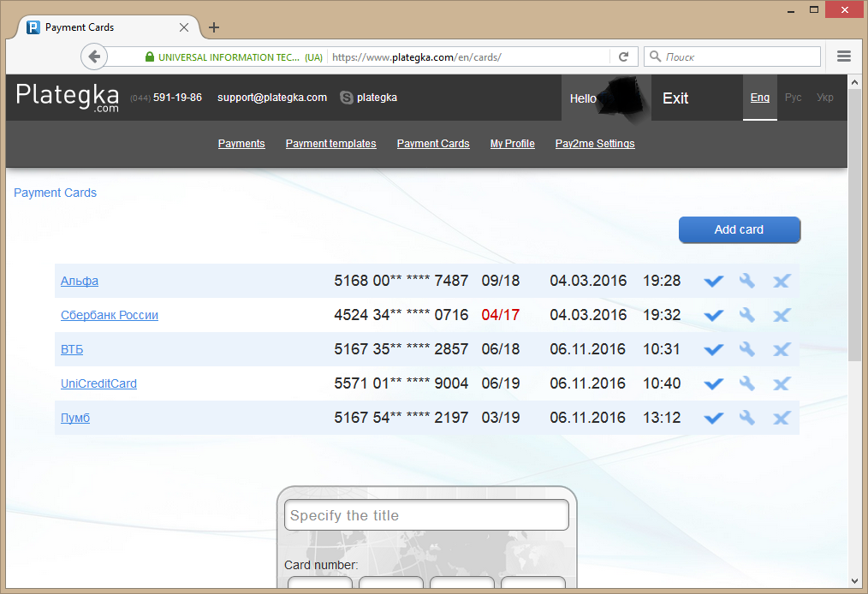868x594 pixels.
Task: Click the Plategka.com logo
Action: (x=67, y=98)
